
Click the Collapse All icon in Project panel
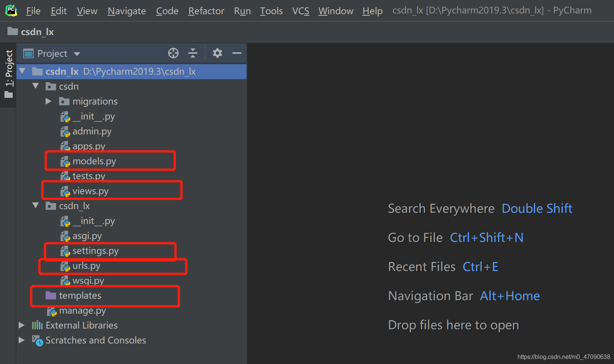pos(193,53)
